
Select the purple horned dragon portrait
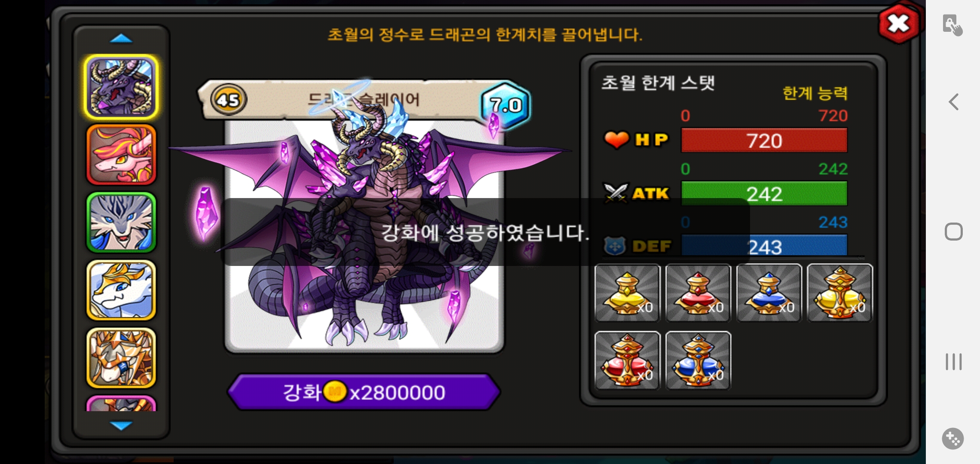[x=121, y=87]
